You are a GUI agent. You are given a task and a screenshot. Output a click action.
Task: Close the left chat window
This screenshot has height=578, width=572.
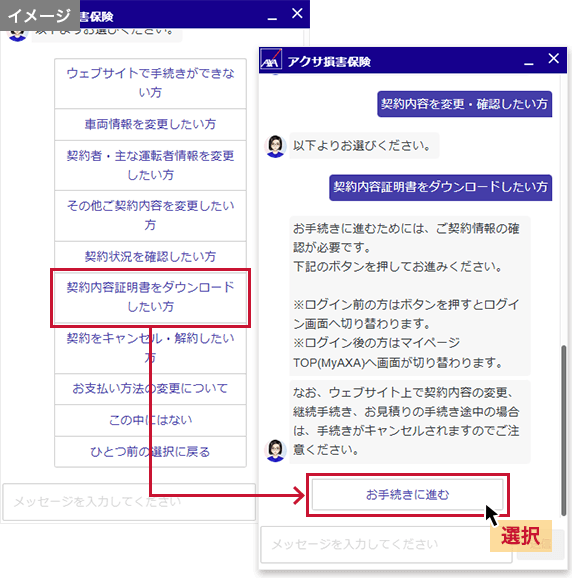(297, 13)
